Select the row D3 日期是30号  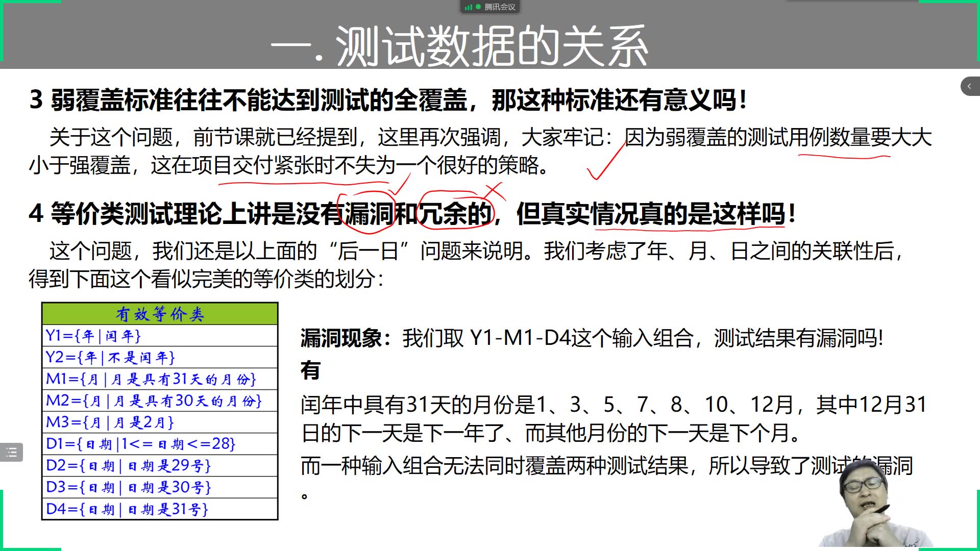click(160, 487)
